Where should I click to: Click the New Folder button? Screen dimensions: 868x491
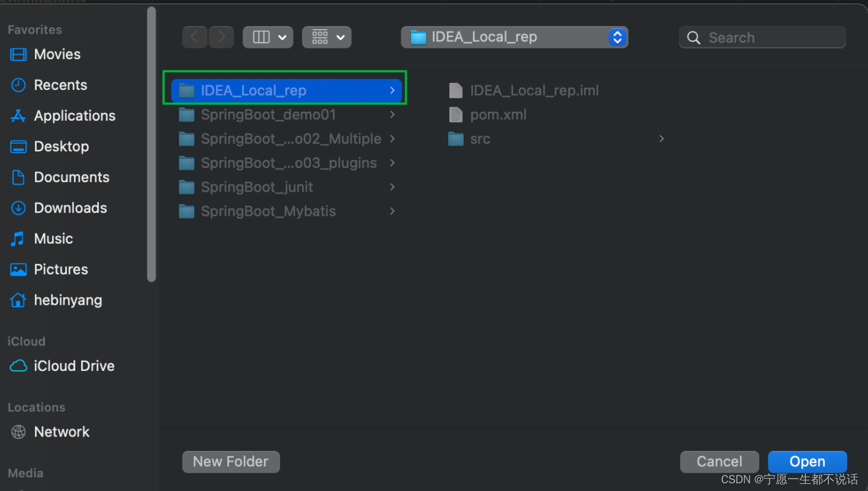click(x=231, y=462)
